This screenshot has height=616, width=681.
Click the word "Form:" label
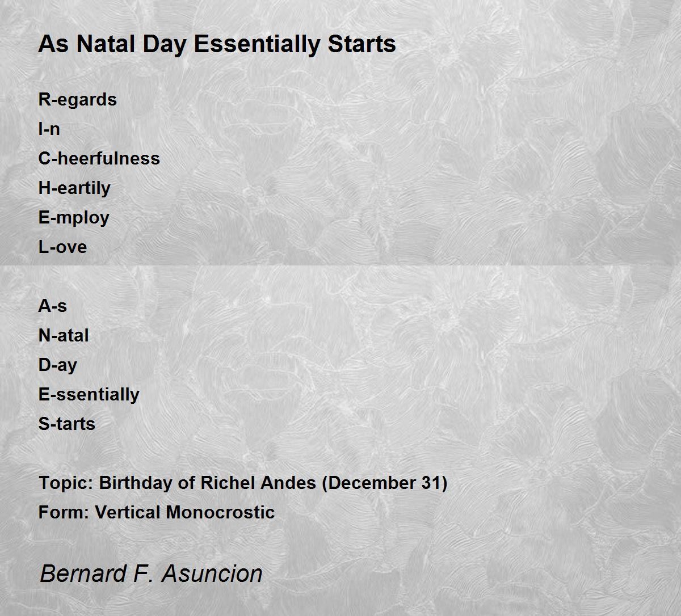(64, 512)
